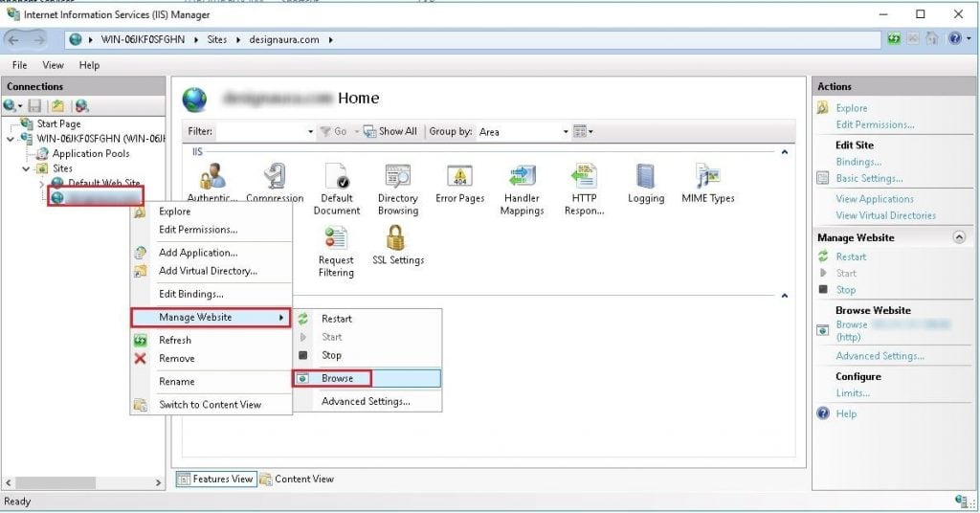Click the refresh page icon in address bar
The height and width of the screenshot is (513, 980).
[x=895, y=38]
